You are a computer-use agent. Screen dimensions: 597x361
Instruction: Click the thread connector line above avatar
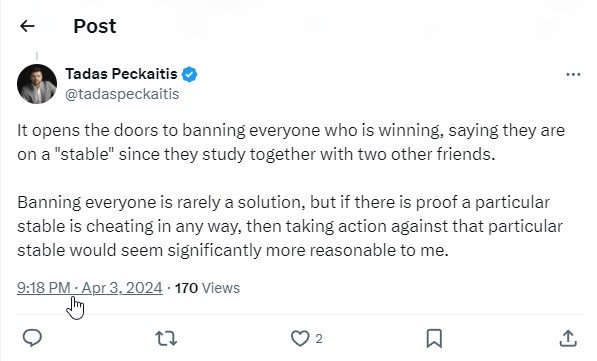click(37, 56)
